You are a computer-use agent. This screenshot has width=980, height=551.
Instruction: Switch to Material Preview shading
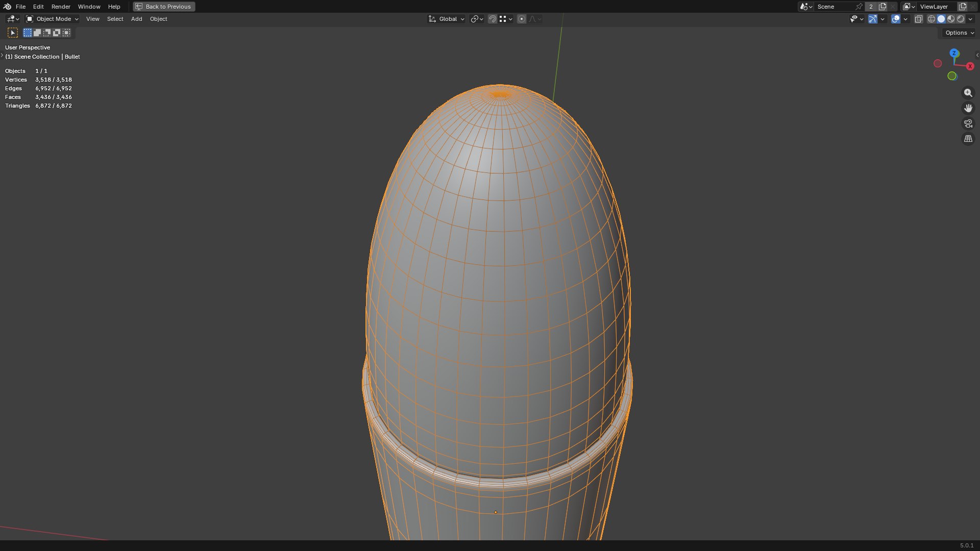coord(951,19)
